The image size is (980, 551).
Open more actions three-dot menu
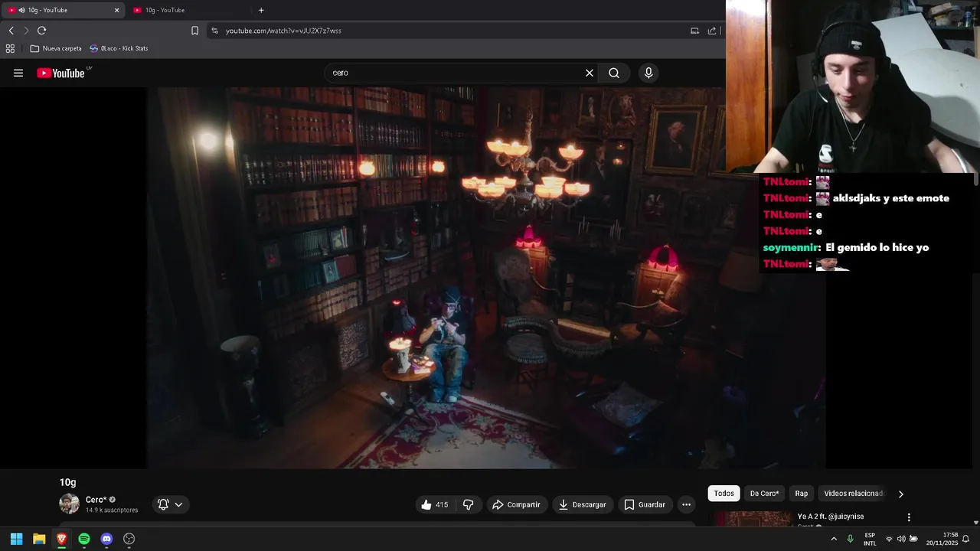point(686,504)
